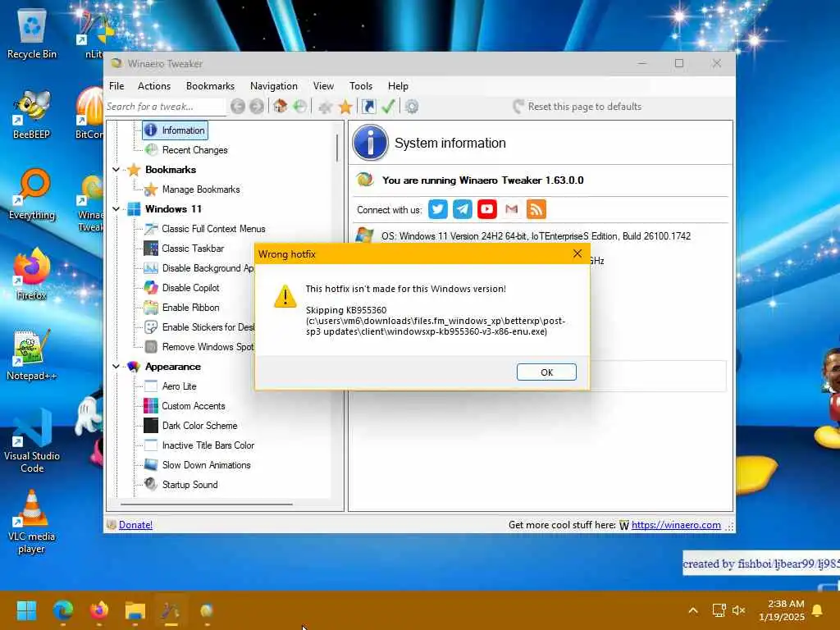840x630 pixels.
Task: Launch the Notepad++ desktop shortcut
Action: click(32, 355)
